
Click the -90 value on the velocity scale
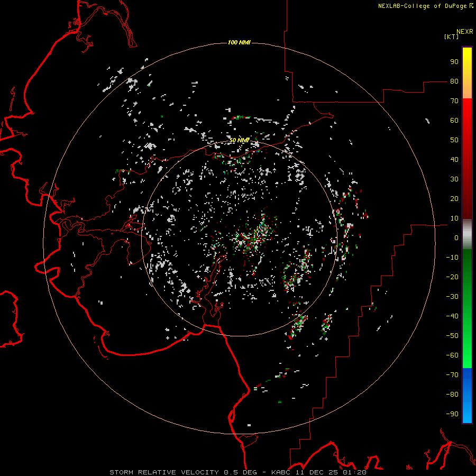click(x=452, y=414)
